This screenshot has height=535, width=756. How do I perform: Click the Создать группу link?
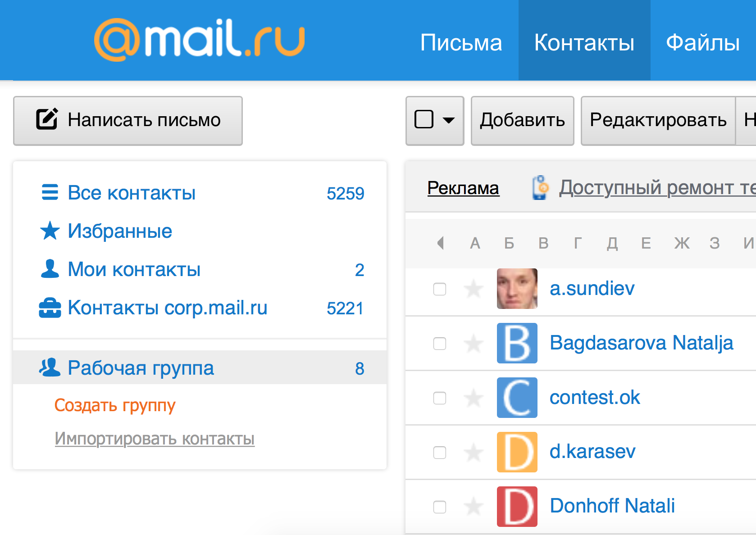115,405
